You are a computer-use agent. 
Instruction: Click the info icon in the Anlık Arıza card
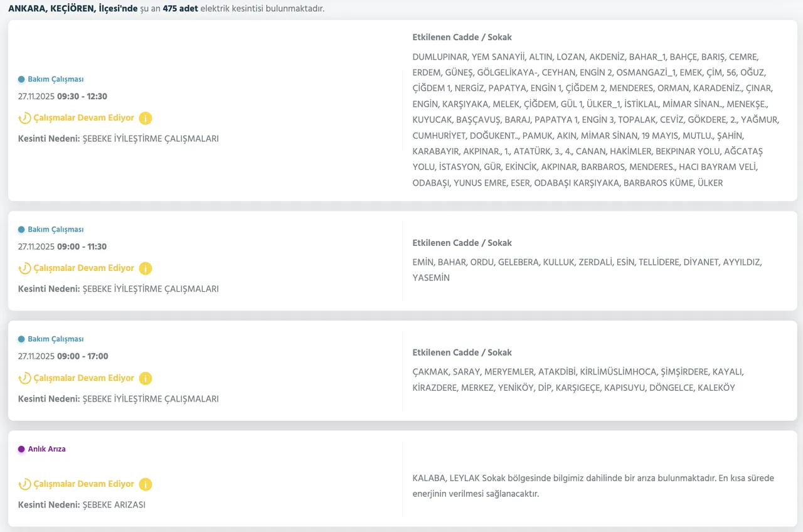tap(146, 484)
